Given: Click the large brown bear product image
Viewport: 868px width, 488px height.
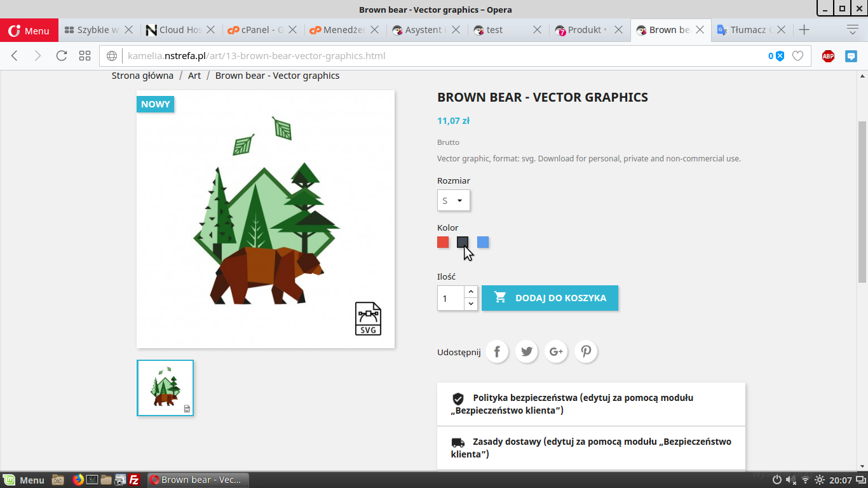Looking at the screenshot, I should click(266, 219).
